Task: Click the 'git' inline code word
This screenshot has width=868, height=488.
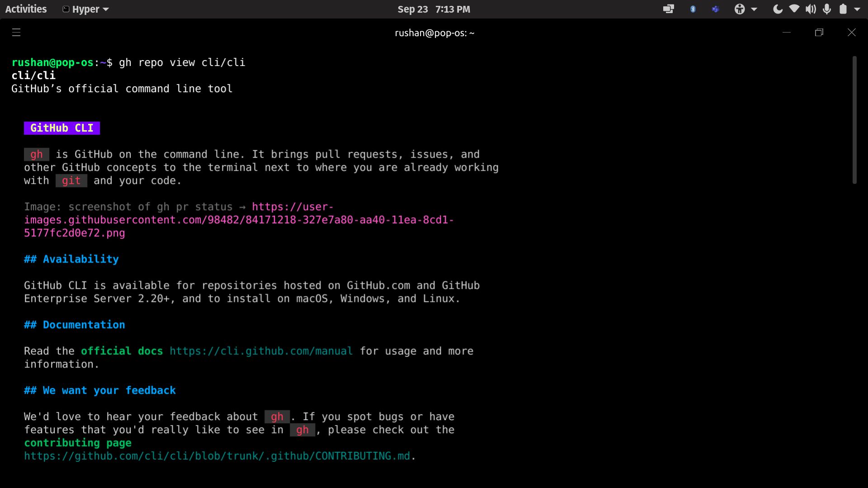Action: tap(71, 181)
